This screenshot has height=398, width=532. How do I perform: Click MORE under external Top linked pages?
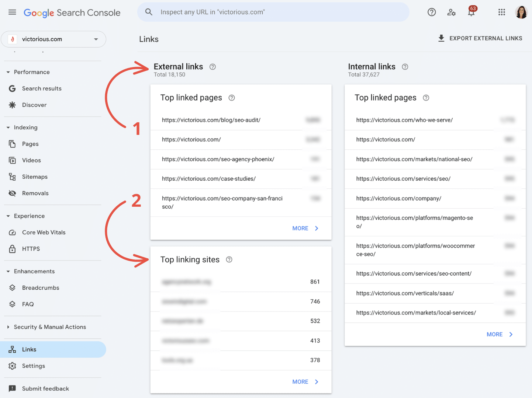click(305, 228)
